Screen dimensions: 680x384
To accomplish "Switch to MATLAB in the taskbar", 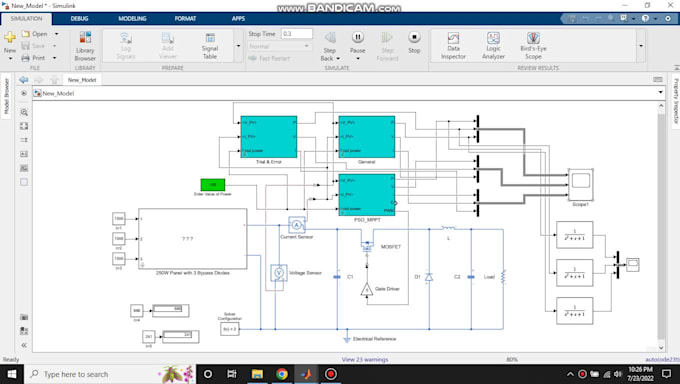I will (x=306, y=374).
